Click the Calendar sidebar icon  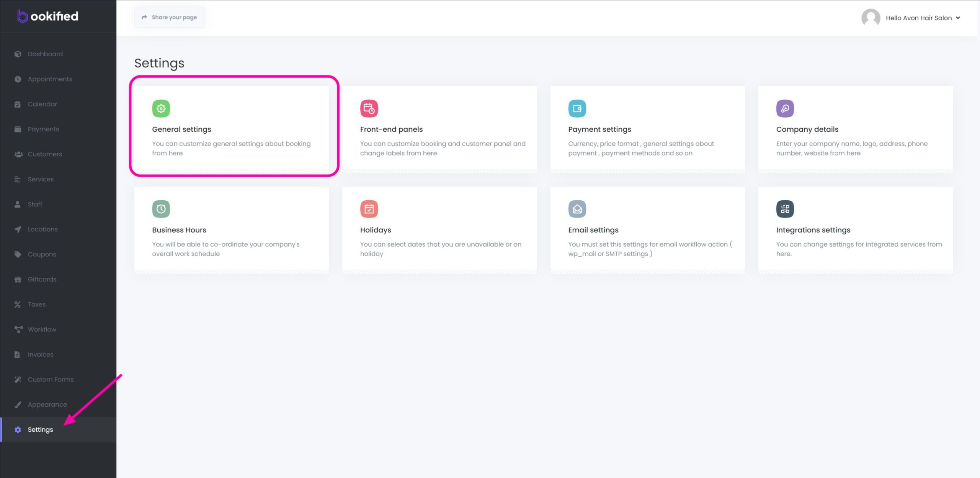click(x=18, y=104)
